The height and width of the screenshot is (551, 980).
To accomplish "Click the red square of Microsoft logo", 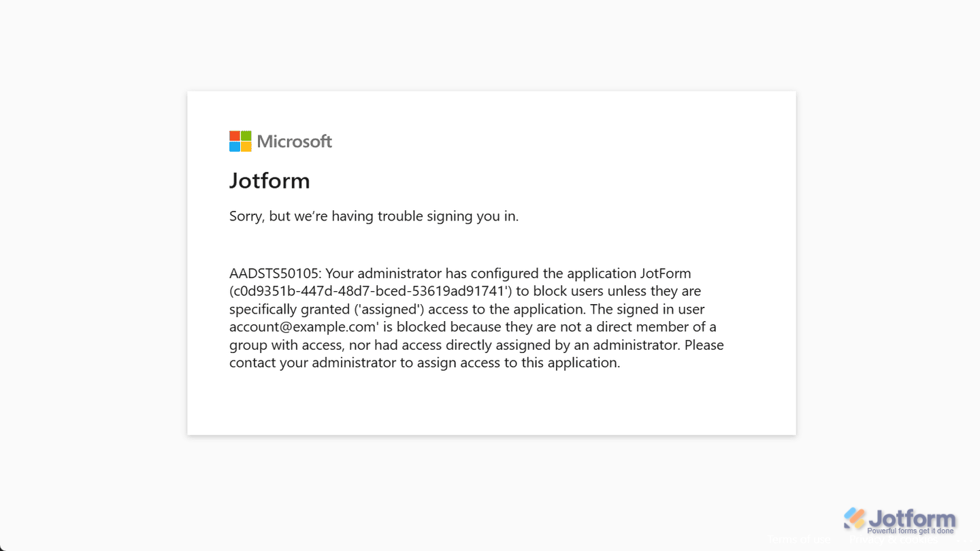I will [x=235, y=136].
